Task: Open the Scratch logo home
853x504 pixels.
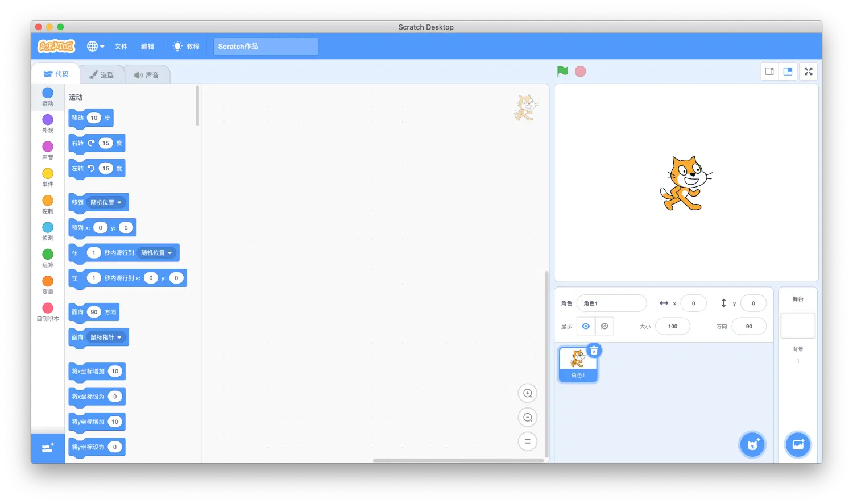Action: 56,46
